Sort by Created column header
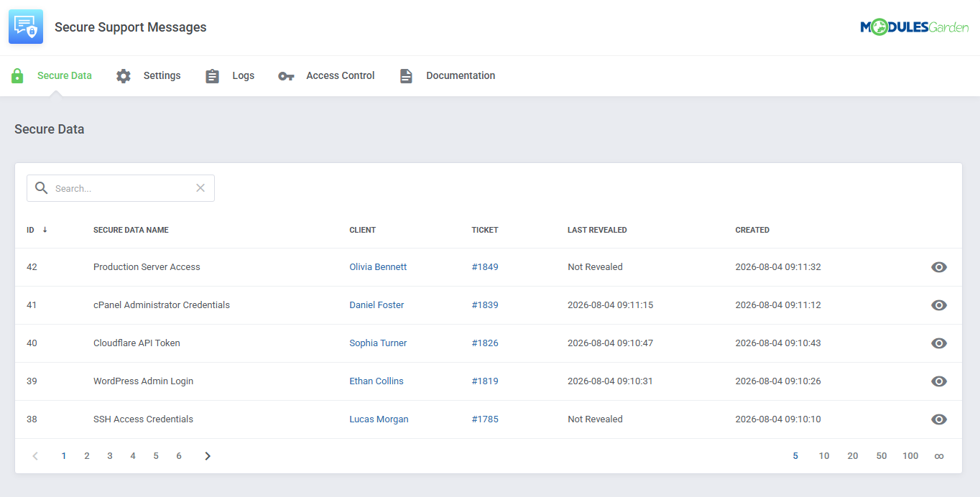980x497 pixels. click(752, 230)
